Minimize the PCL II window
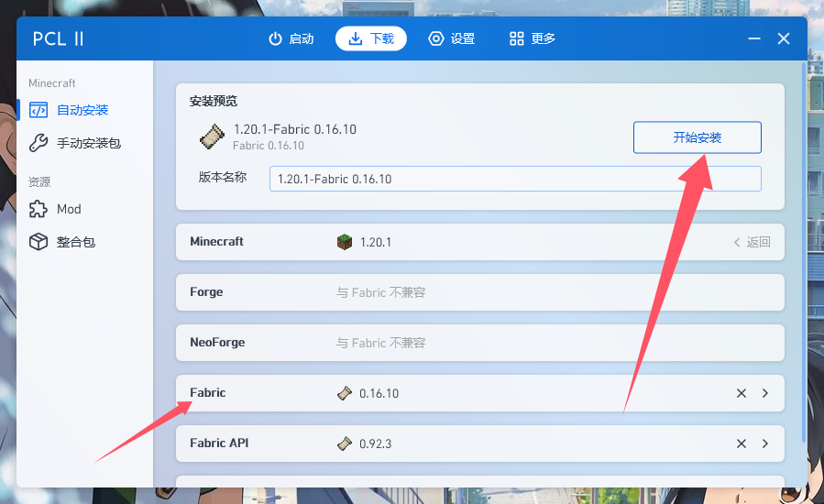824x504 pixels. (754, 38)
